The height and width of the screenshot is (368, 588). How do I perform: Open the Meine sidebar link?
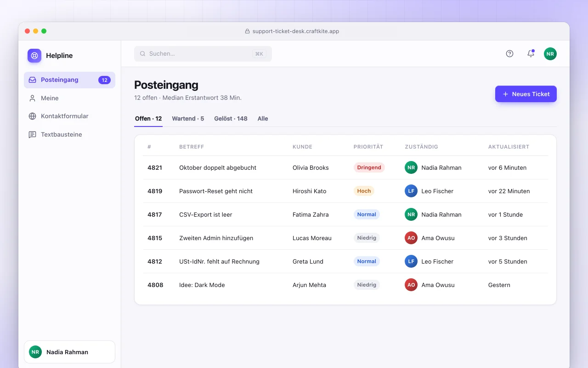coord(69,98)
